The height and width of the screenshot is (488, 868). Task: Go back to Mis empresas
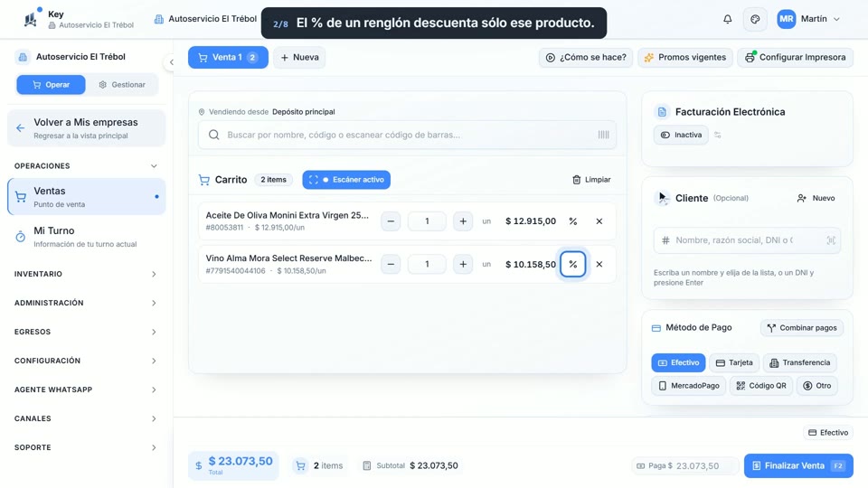coord(87,128)
